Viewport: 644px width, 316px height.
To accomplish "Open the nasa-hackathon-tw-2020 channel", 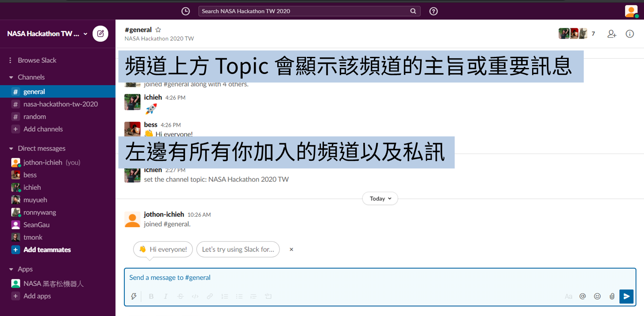I will (58, 104).
